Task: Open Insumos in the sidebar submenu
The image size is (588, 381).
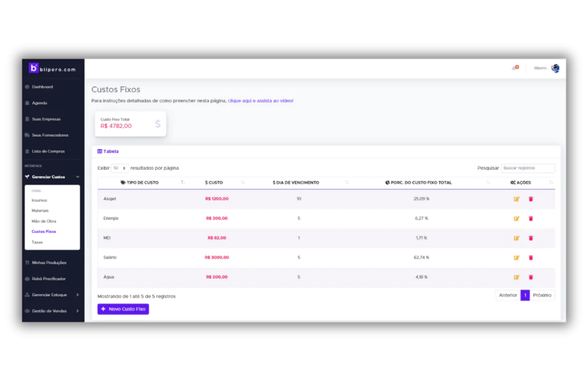Action: coord(40,200)
